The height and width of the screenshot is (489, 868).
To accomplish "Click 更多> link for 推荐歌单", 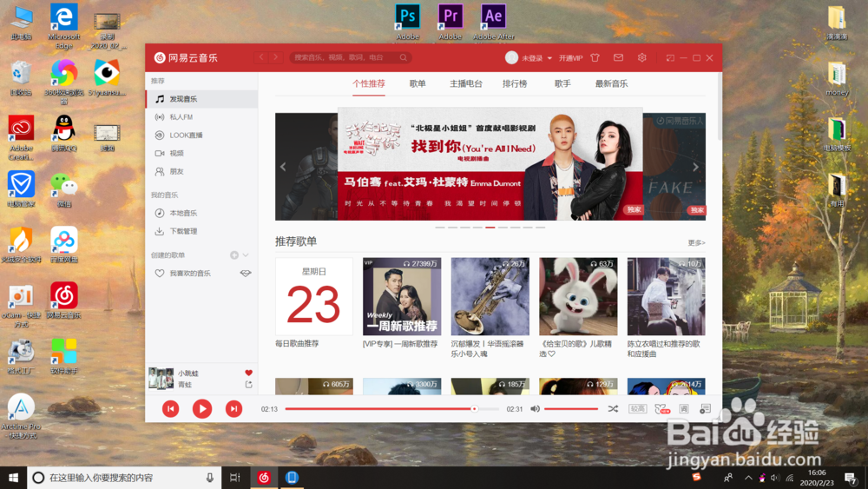I will coord(696,242).
